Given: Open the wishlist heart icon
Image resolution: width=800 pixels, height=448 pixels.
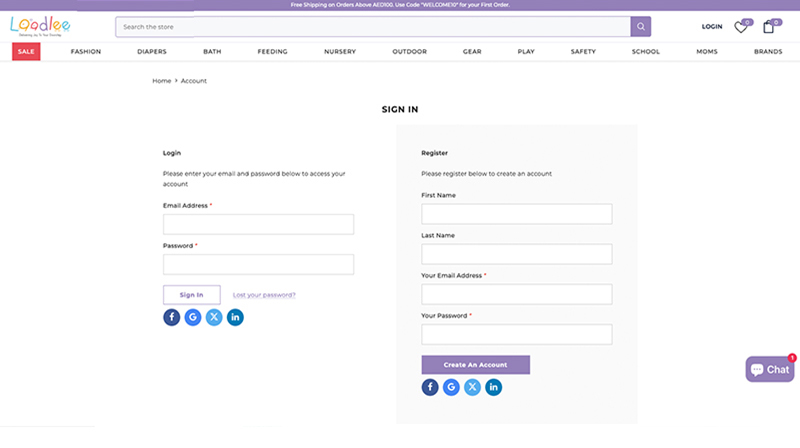Looking at the screenshot, I should click(741, 27).
